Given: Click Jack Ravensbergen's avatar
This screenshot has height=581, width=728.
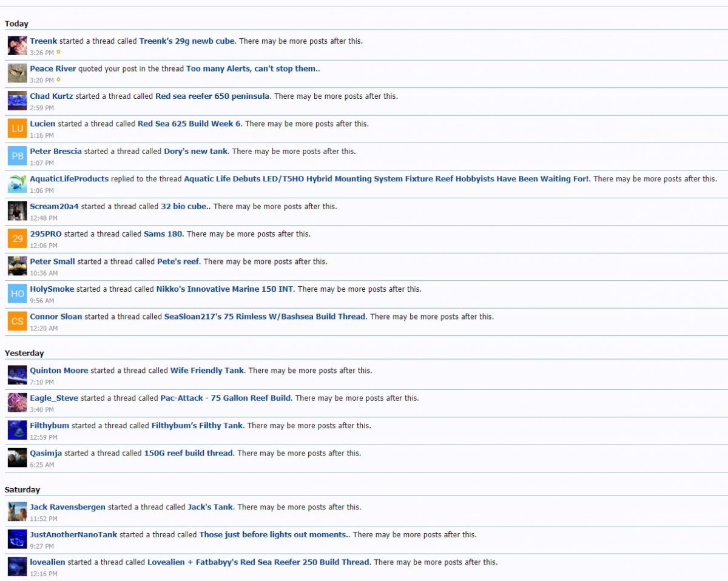Looking at the screenshot, I should point(18,511).
